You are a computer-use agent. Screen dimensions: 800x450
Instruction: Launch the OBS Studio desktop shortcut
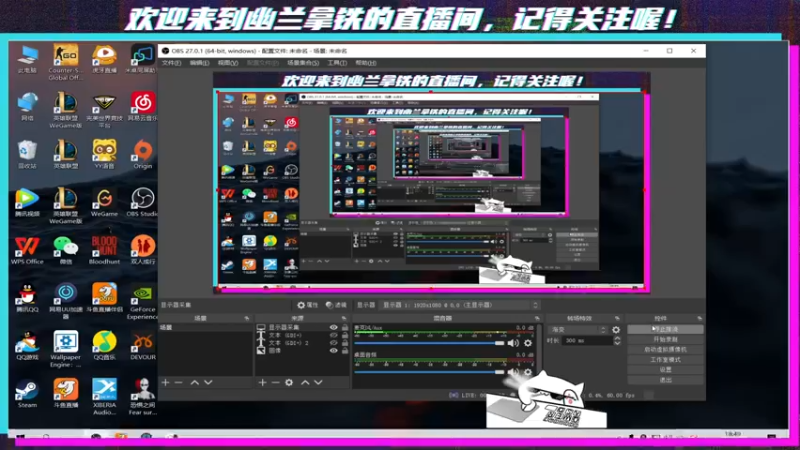click(x=142, y=203)
